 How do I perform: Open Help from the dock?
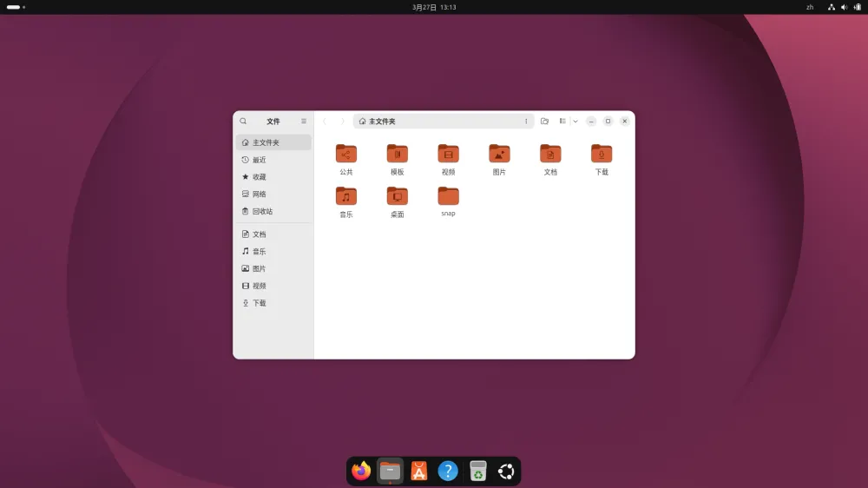point(448,471)
